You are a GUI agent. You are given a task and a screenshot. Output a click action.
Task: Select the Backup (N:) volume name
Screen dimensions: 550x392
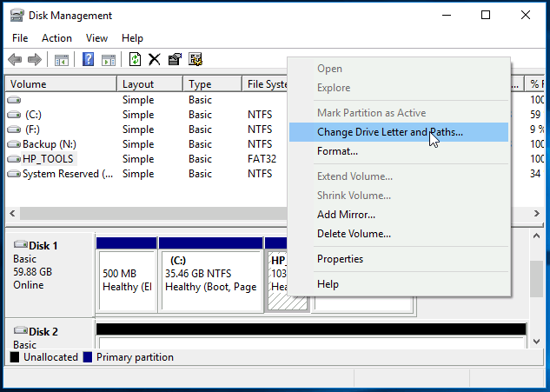[50, 144]
